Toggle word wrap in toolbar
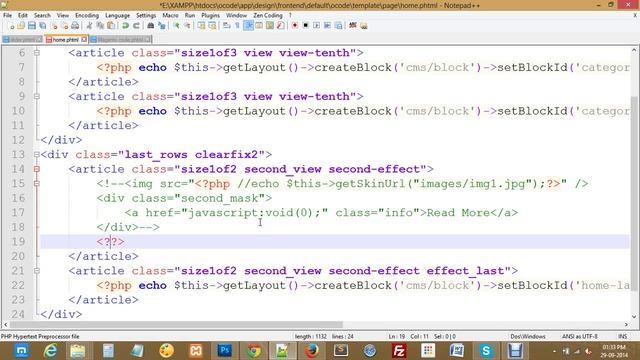The height and width of the screenshot is (360, 640). [x=227, y=26]
